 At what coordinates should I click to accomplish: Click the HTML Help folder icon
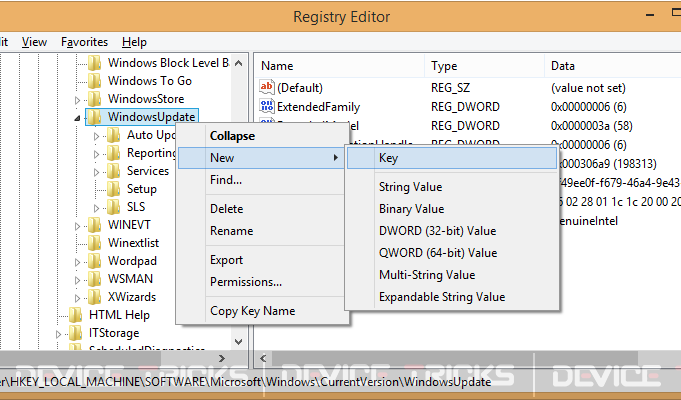point(76,315)
